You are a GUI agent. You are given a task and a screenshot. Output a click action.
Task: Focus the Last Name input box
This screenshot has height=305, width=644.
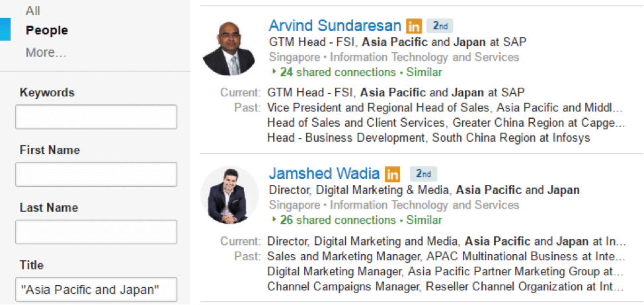(96, 232)
